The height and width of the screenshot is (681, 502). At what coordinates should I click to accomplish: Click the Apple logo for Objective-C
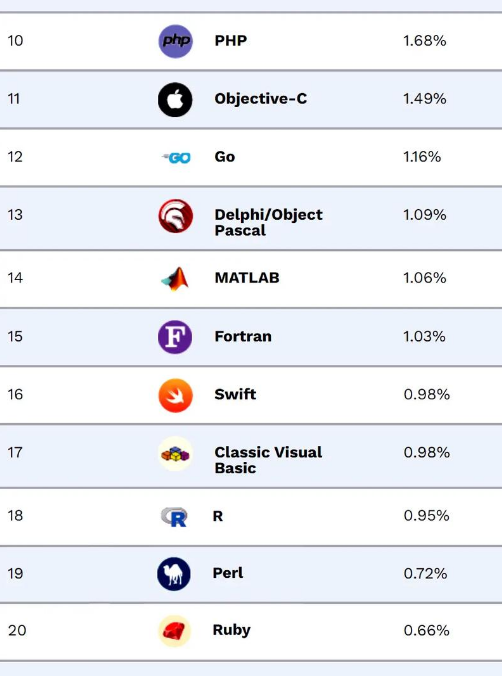tap(175, 99)
